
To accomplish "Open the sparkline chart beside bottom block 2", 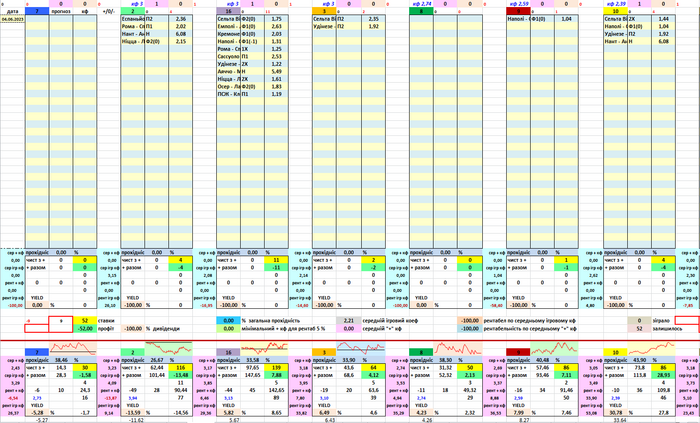I will pyautogui.click(x=168, y=348).
